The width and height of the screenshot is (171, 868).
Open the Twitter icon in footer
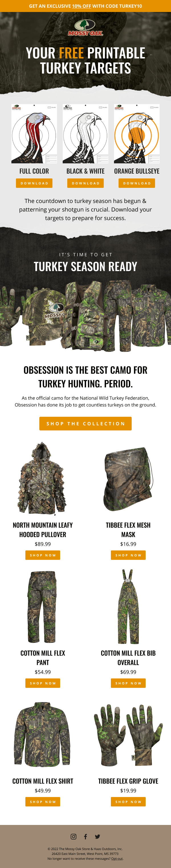coord(98,836)
